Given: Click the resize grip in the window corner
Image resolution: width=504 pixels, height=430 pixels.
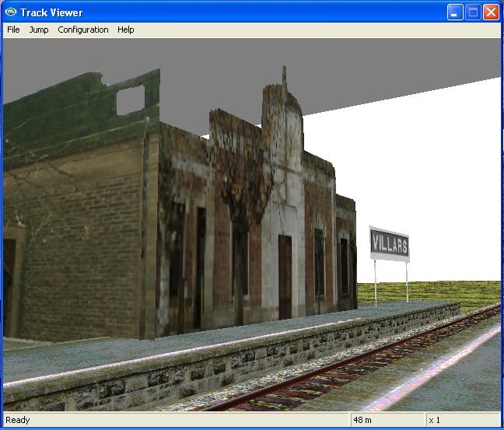Looking at the screenshot, I should coord(496,422).
